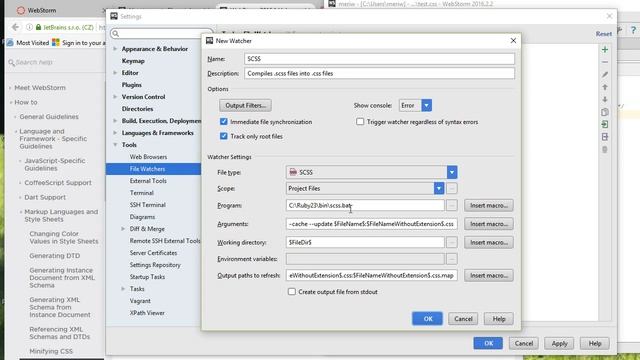
Task: Select Directories in settings tree
Action: click(x=137, y=109)
